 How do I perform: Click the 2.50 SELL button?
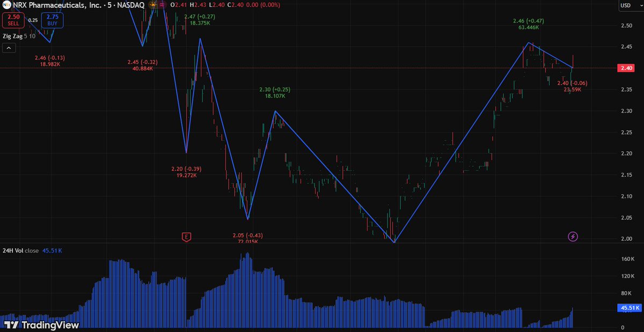pos(13,20)
